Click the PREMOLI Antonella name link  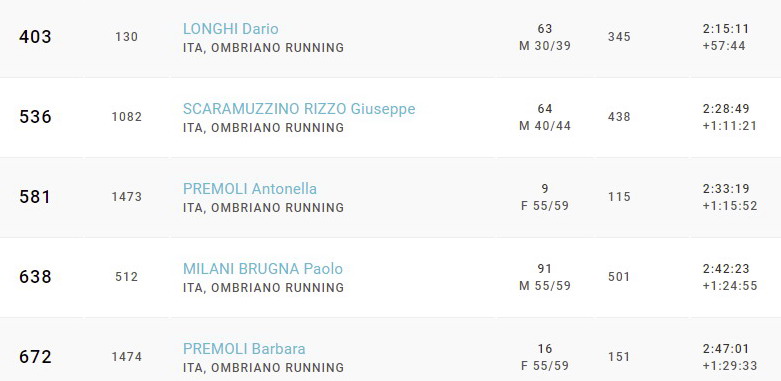[x=250, y=189]
